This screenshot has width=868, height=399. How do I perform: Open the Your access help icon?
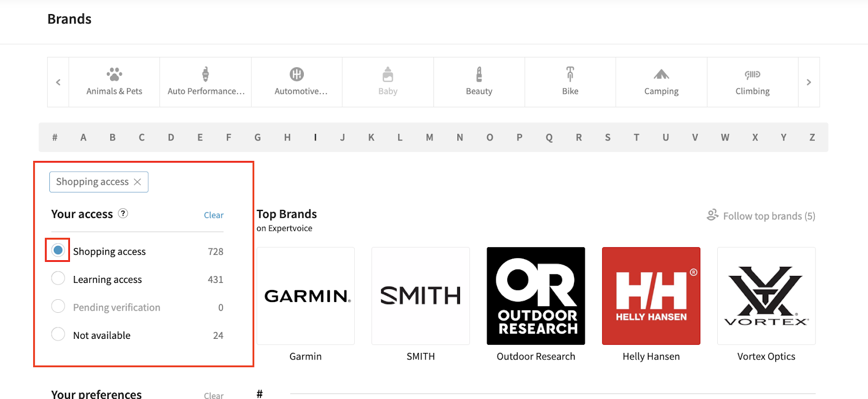coord(123,213)
